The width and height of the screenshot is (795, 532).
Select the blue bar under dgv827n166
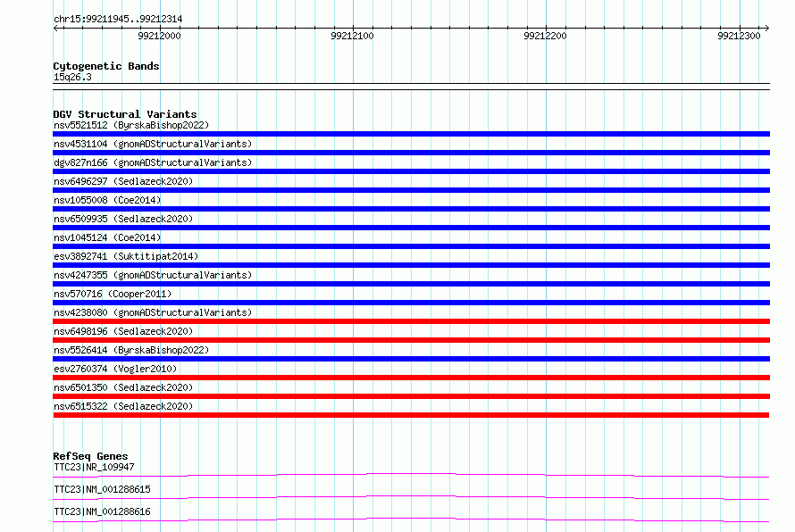411,171
